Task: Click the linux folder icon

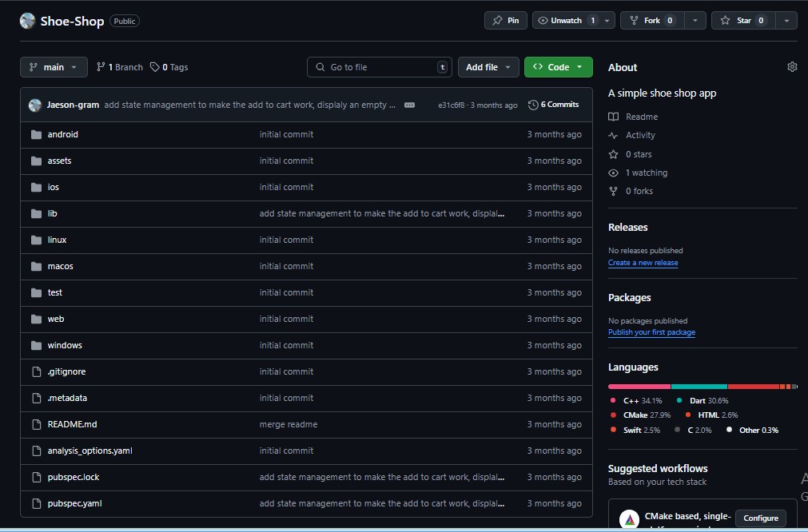Action: (x=36, y=240)
